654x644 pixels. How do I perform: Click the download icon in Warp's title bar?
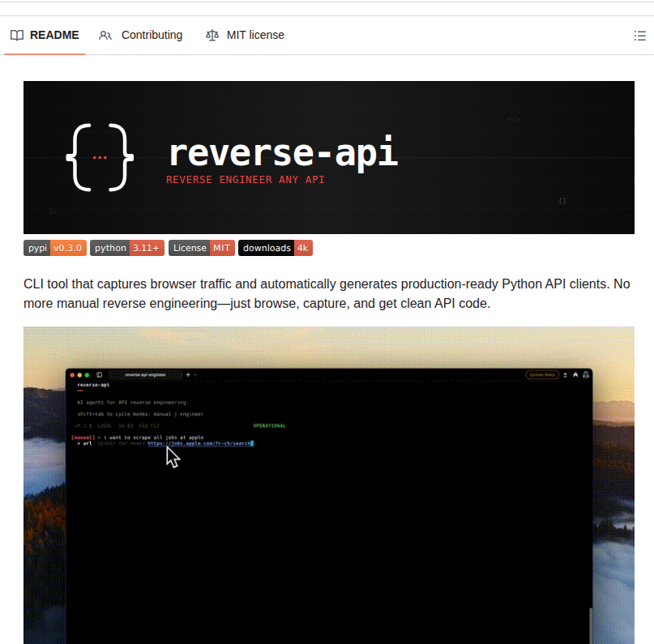tap(565, 374)
